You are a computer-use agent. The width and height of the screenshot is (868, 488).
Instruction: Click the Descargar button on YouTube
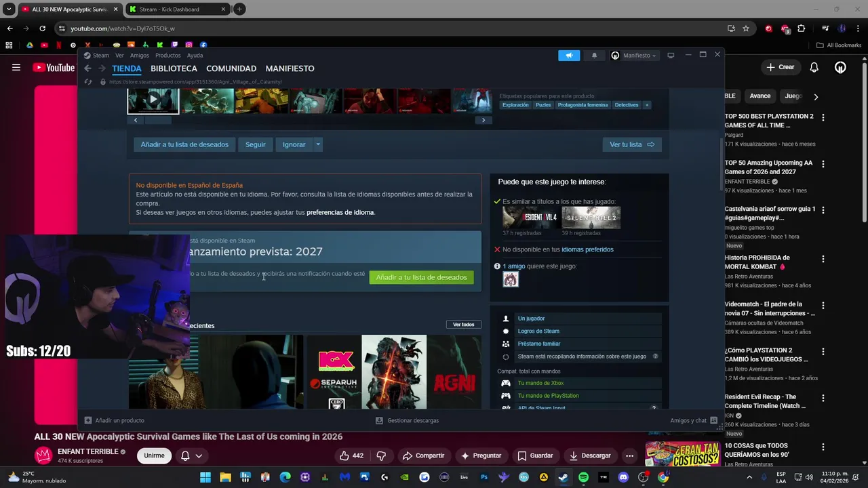point(590,455)
